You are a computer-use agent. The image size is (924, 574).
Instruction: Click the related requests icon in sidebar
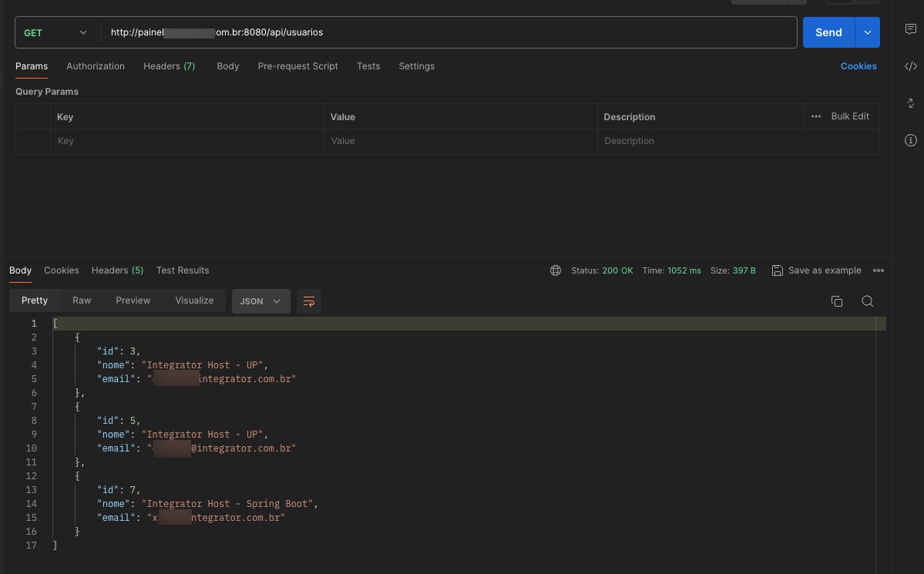pos(910,103)
